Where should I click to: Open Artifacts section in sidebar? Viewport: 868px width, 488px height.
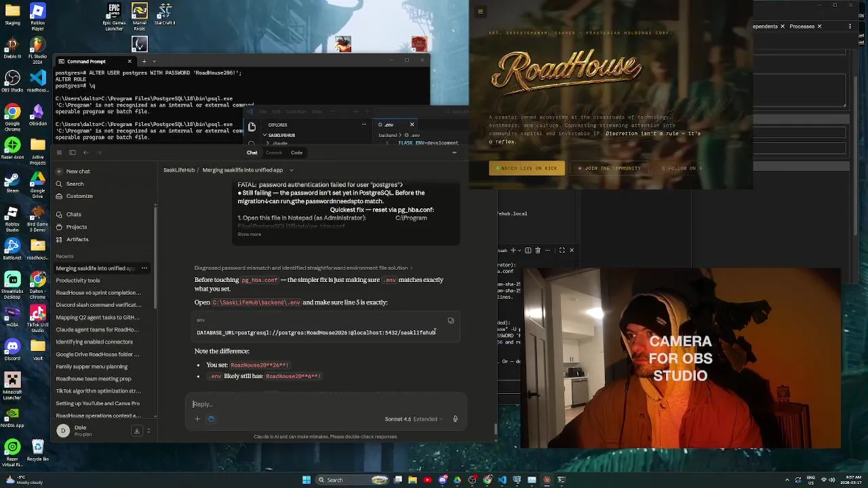pyautogui.click(x=73, y=239)
